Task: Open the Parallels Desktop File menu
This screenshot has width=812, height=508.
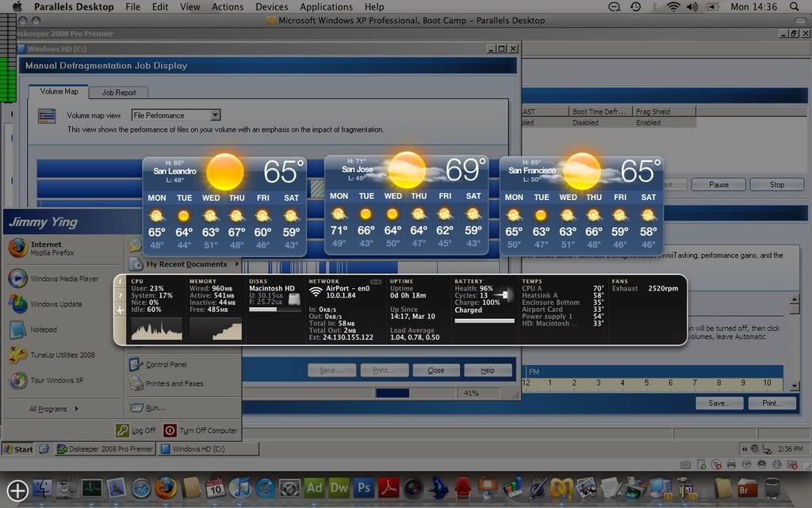Action: [x=132, y=6]
